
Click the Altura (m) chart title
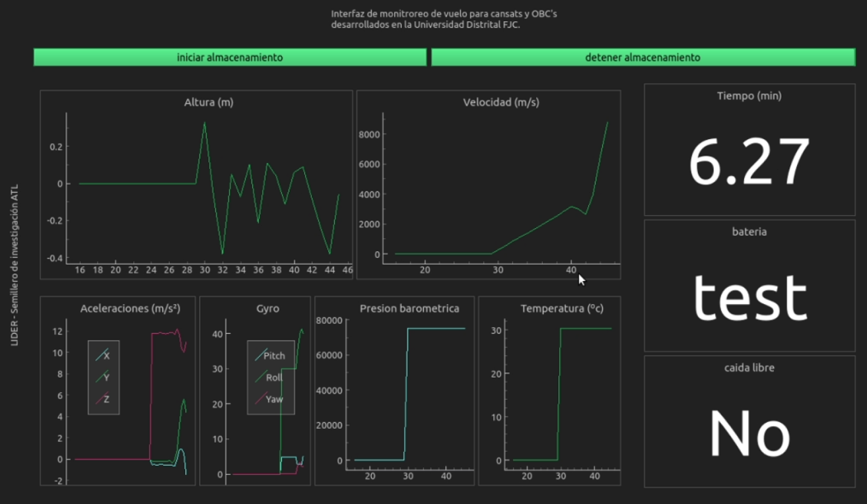(209, 102)
